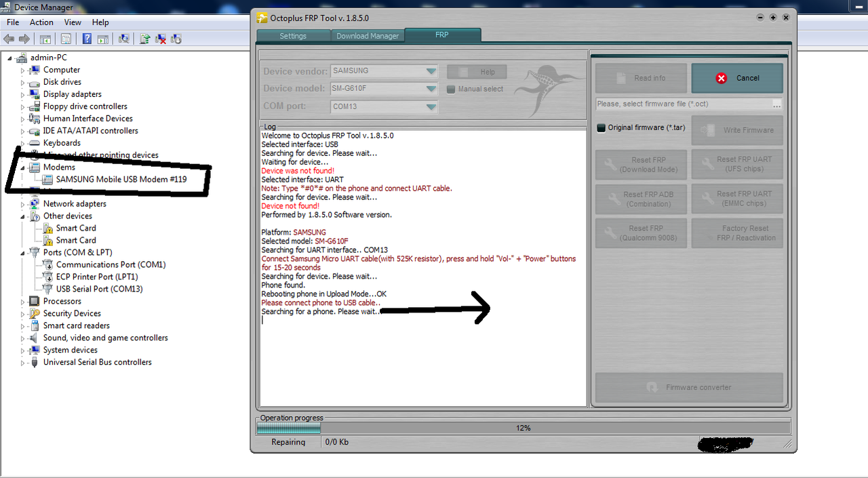
Task: Expand the System devices node
Action: coord(22,351)
